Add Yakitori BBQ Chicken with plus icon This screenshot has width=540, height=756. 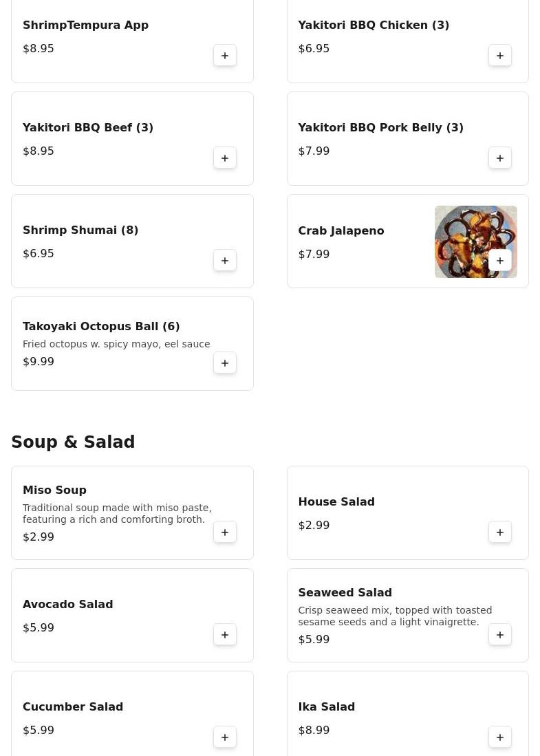coord(500,56)
